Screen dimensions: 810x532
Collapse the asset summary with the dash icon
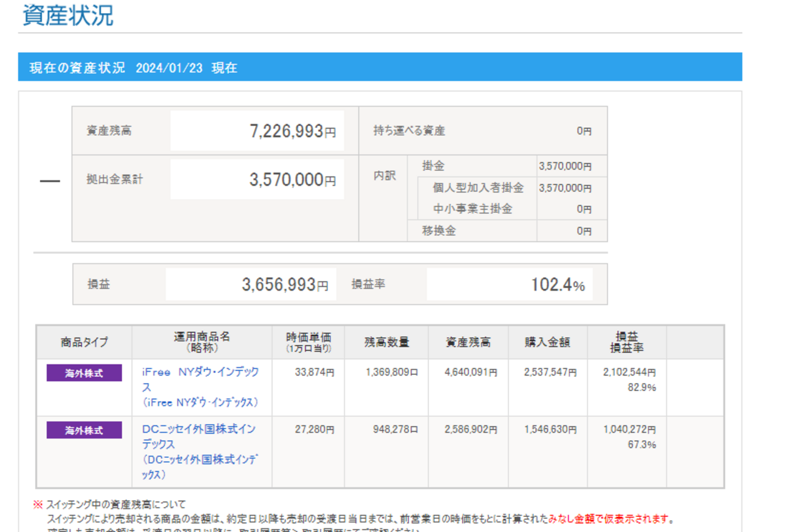(50, 181)
